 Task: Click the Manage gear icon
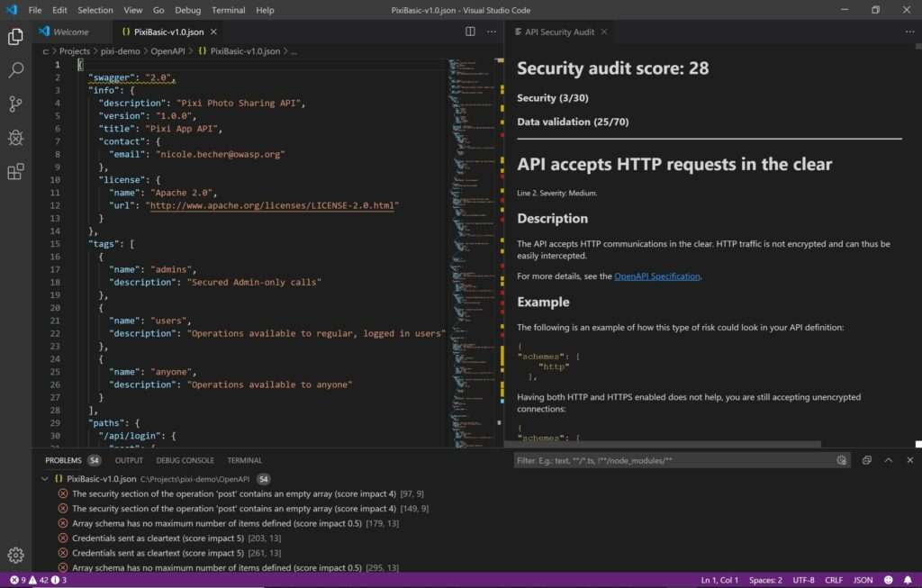click(14, 555)
